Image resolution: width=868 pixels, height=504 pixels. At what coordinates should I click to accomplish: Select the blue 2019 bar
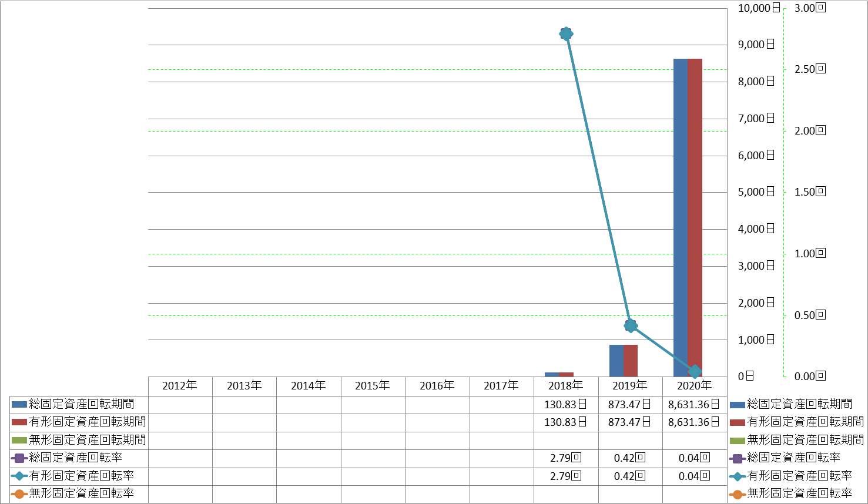pyautogui.click(x=616, y=361)
